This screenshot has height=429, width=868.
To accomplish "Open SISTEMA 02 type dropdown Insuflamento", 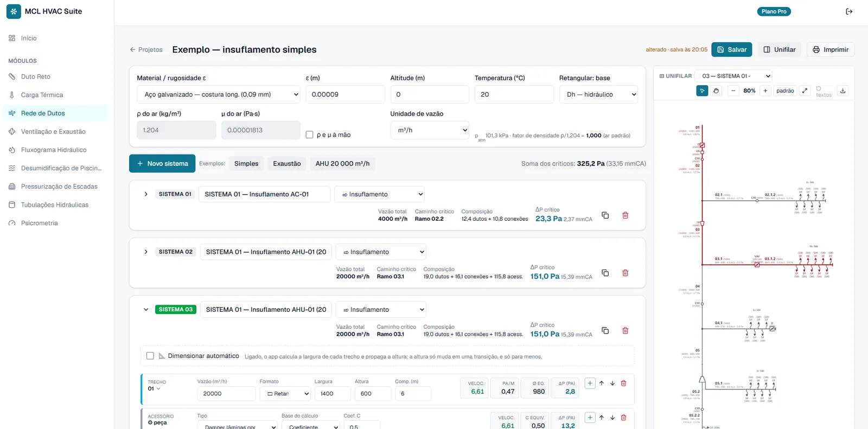I will coord(381,252).
